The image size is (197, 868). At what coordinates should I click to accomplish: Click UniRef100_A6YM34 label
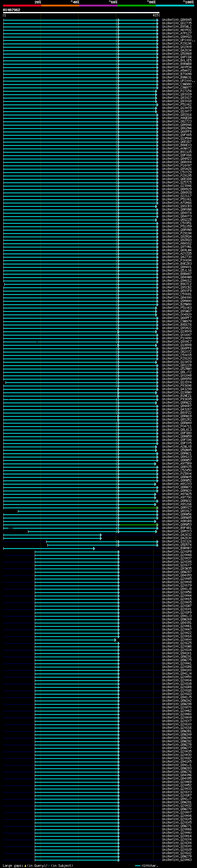(x=177, y=67)
